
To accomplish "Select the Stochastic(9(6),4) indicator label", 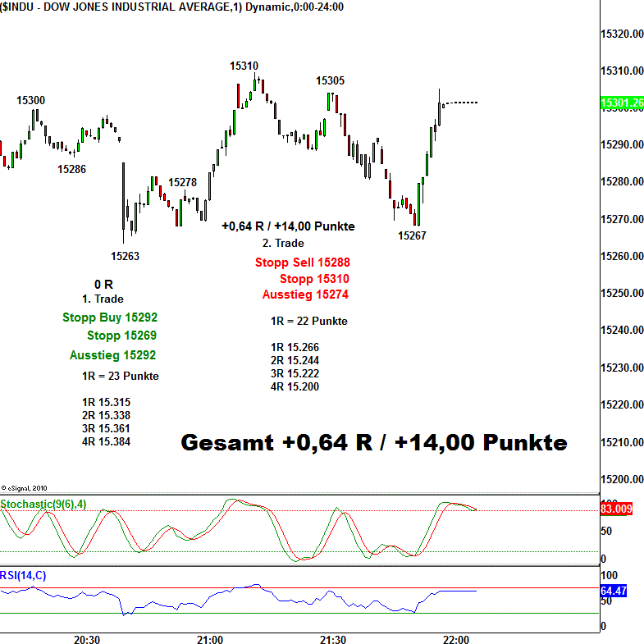I will click(43, 504).
